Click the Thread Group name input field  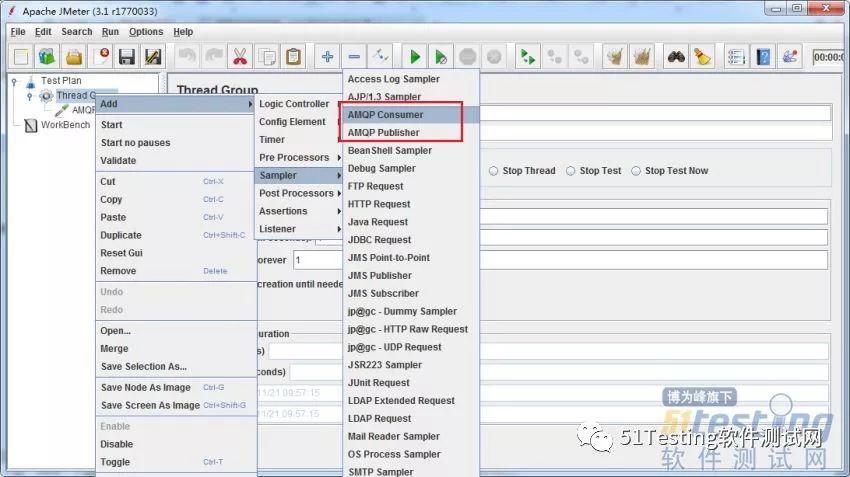tap(655, 113)
